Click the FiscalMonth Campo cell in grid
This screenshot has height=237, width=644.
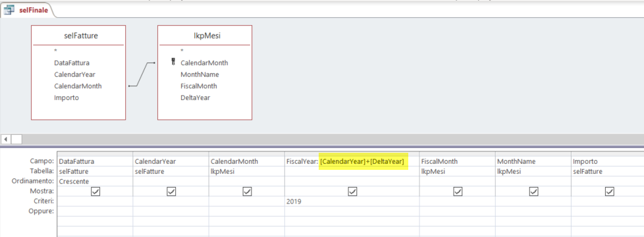[x=458, y=161]
